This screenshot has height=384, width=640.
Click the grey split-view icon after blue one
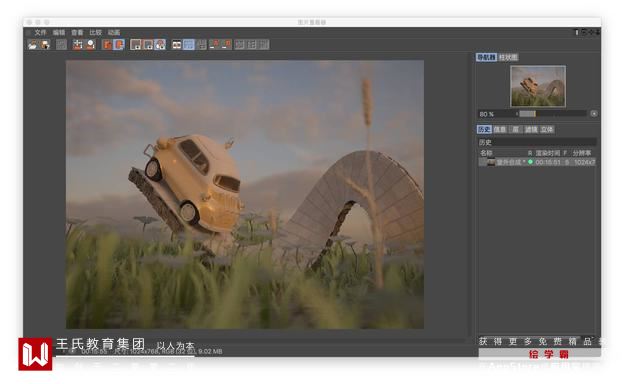pyautogui.click(x=202, y=44)
